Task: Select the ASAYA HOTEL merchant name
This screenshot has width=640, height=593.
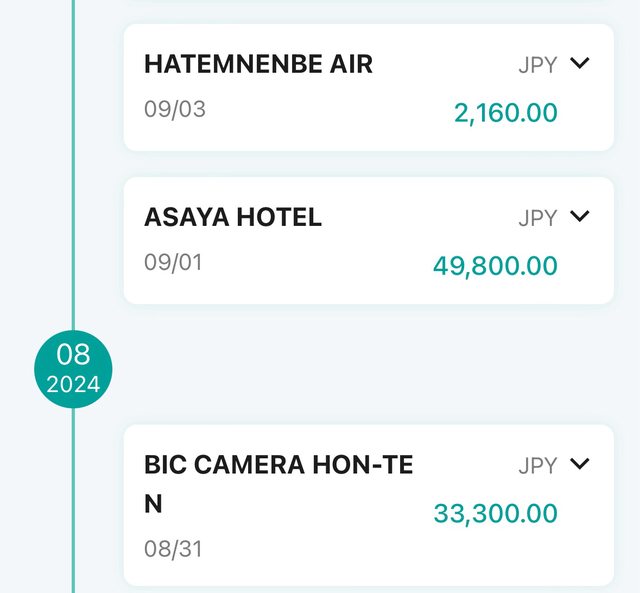Action: click(233, 217)
